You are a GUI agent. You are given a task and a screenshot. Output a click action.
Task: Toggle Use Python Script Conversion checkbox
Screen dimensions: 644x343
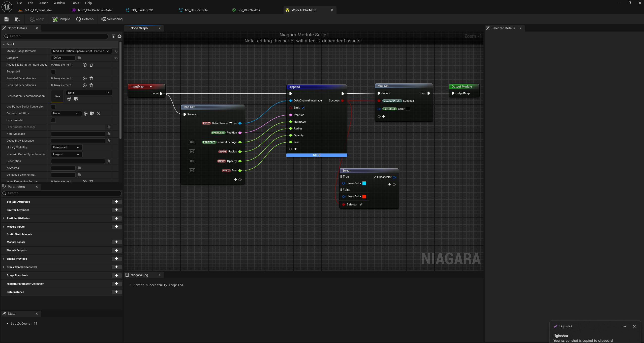[53, 107]
